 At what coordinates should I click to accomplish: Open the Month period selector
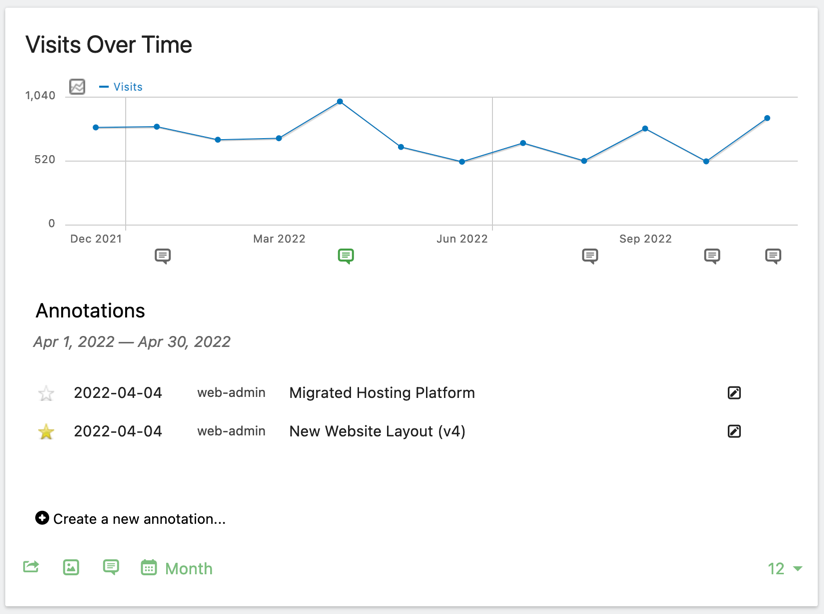188,568
